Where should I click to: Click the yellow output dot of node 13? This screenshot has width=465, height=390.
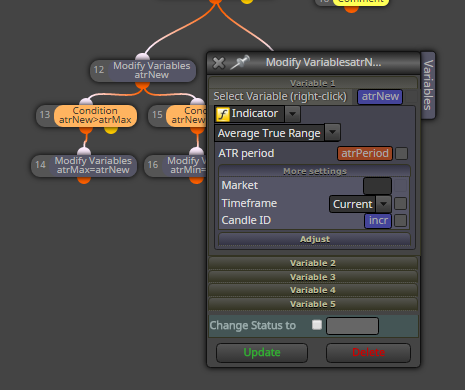111,129
